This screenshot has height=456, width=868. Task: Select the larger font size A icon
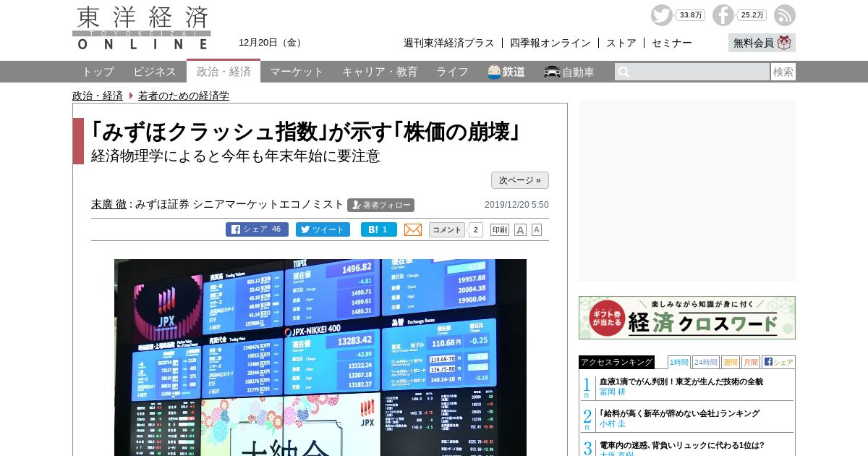[x=520, y=229]
